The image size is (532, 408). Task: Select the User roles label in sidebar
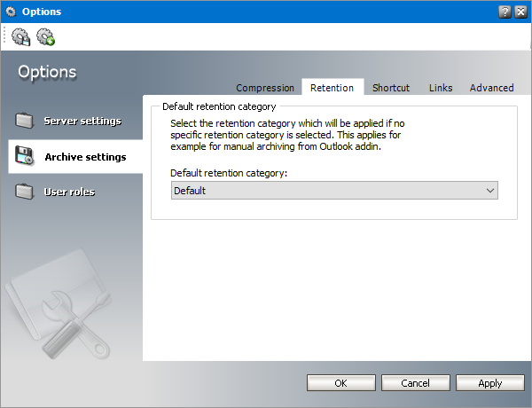point(69,192)
